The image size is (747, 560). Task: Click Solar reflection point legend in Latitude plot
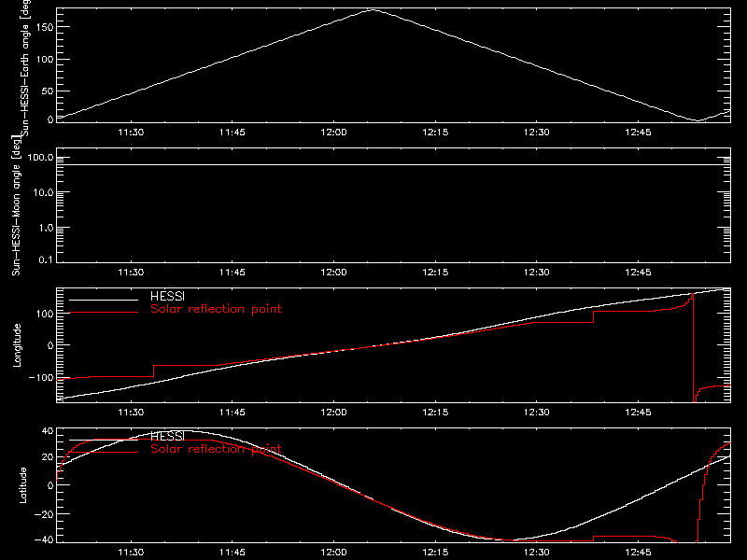click(x=216, y=449)
